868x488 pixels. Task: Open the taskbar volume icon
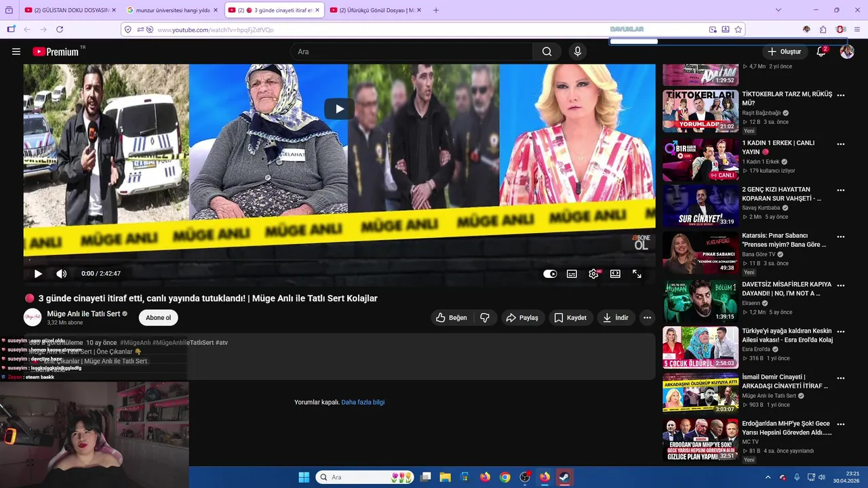click(x=821, y=477)
